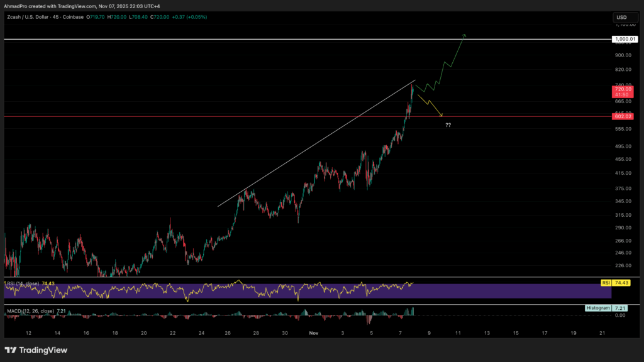Image resolution: width=644 pixels, height=362 pixels.
Task: Click the red 720.00 current price tag
Action: pyautogui.click(x=623, y=92)
